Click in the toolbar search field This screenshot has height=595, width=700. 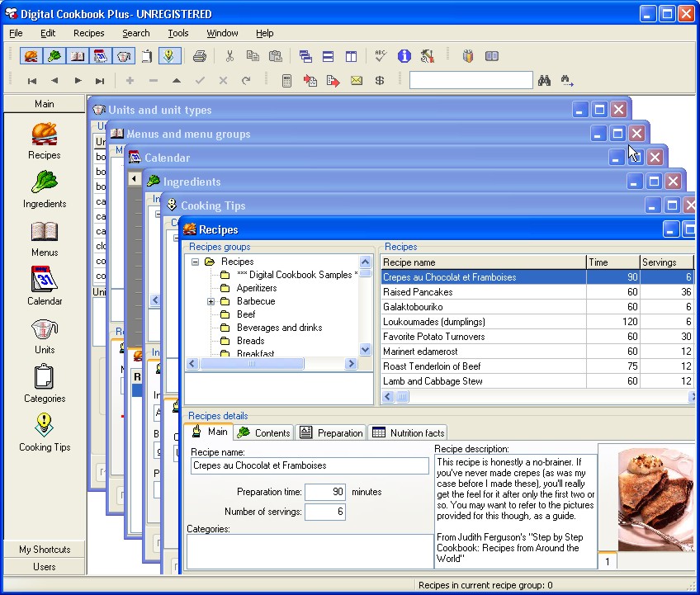[471, 80]
